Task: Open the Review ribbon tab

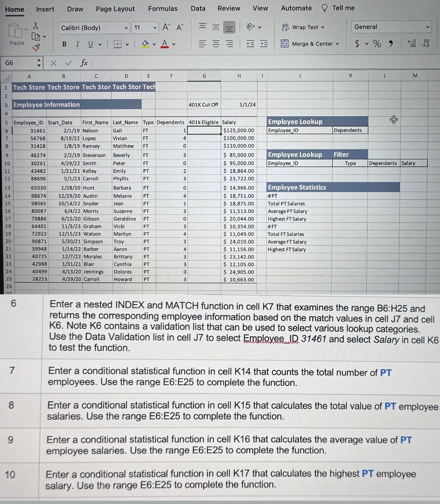Action: tap(229, 8)
